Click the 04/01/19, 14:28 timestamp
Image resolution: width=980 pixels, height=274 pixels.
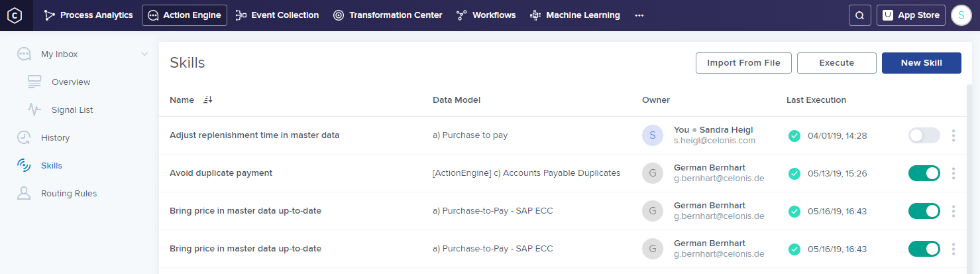coord(838,135)
